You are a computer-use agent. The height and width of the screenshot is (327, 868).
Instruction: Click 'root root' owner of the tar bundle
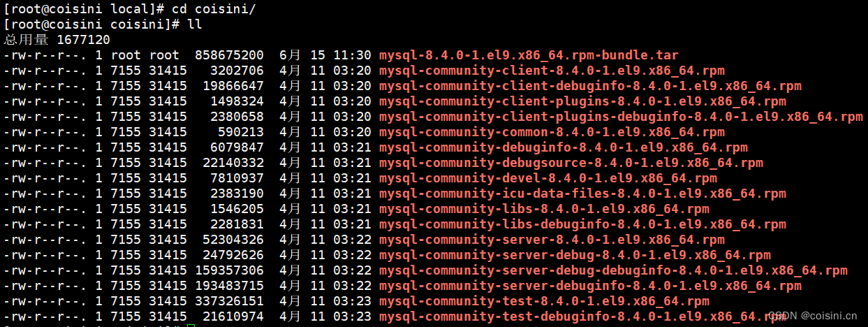click(x=145, y=55)
